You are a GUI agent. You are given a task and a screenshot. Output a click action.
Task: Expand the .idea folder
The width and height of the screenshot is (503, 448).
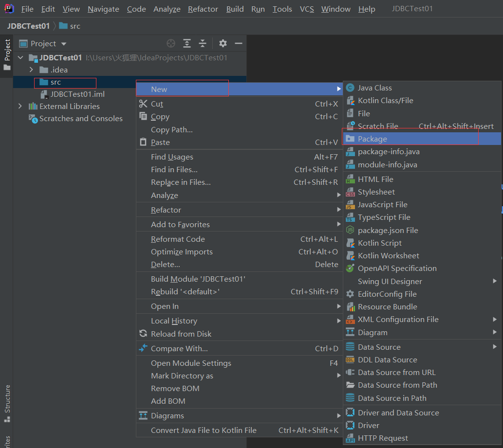tap(30, 70)
